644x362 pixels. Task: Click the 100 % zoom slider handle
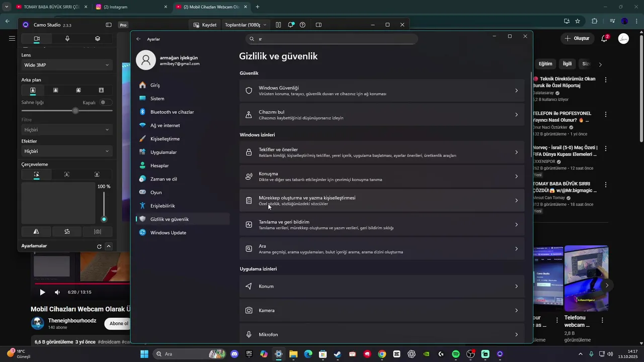[x=104, y=219]
